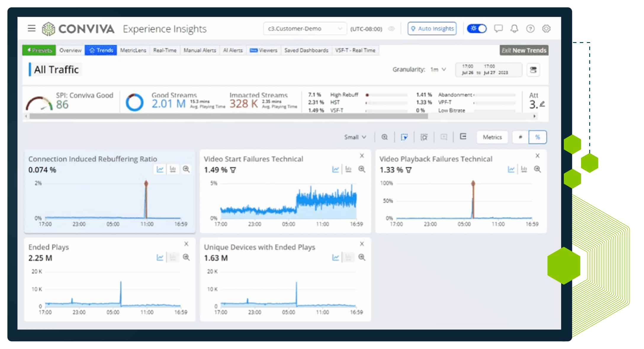The height and width of the screenshot is (349, 644).
Task: Click zoom icon on Video Start Failures chart
Action: pyautogui.click(x=362, y=169)
